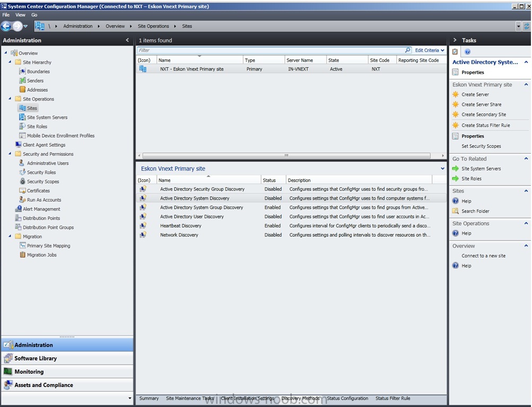Click the Security Roles icon
532x407 pixels.
tap(22, 172)
